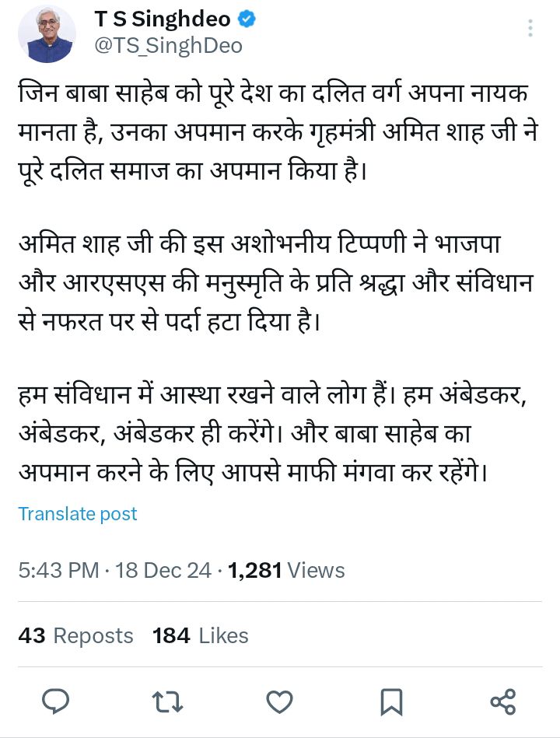Click the word Reposts beside 43
Viewport: 560px width, 738px height.
click(x=93, y=635)
